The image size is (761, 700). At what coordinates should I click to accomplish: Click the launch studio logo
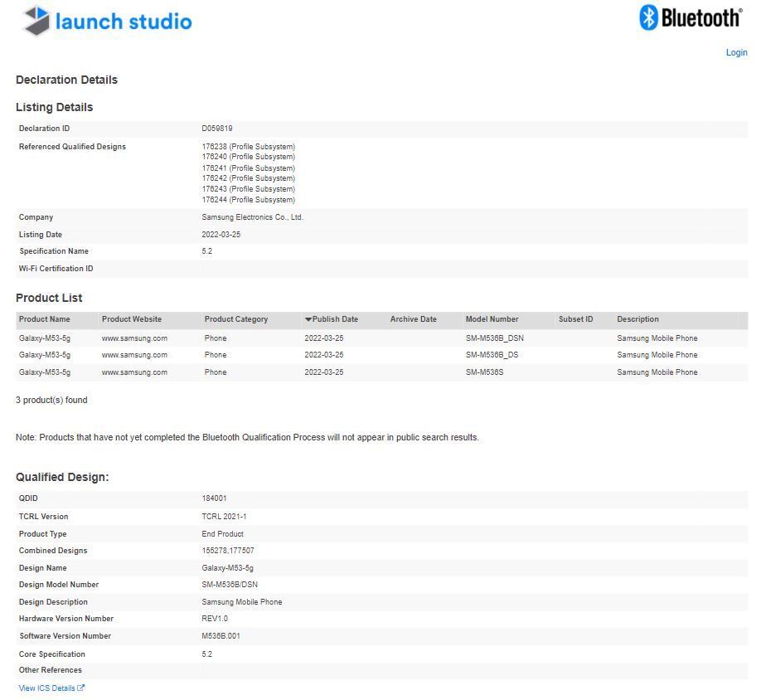click(x=108, y=21)
